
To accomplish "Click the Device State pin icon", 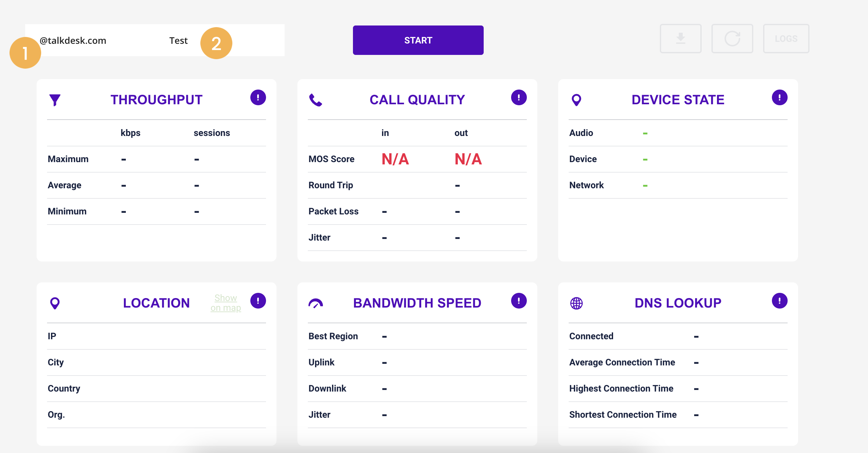I will tap(576, 100).
